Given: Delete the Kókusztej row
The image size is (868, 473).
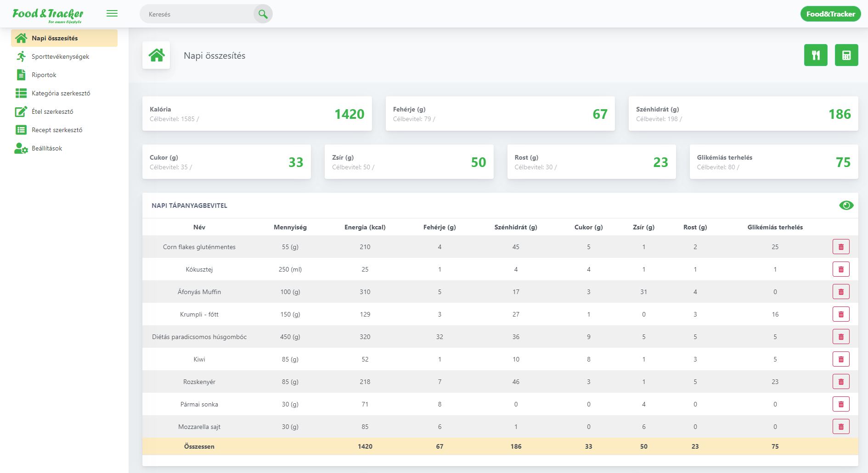Looking at the screenshot, I should [841, 269].
